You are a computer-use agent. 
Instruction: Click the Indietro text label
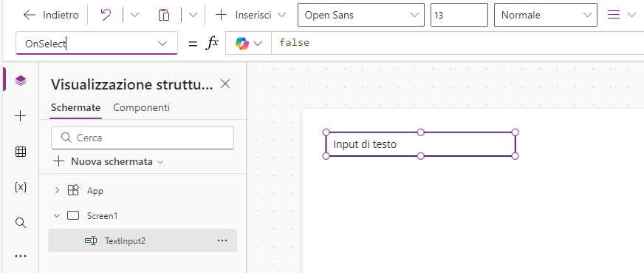pyautogui.click(x=61, y=16)
